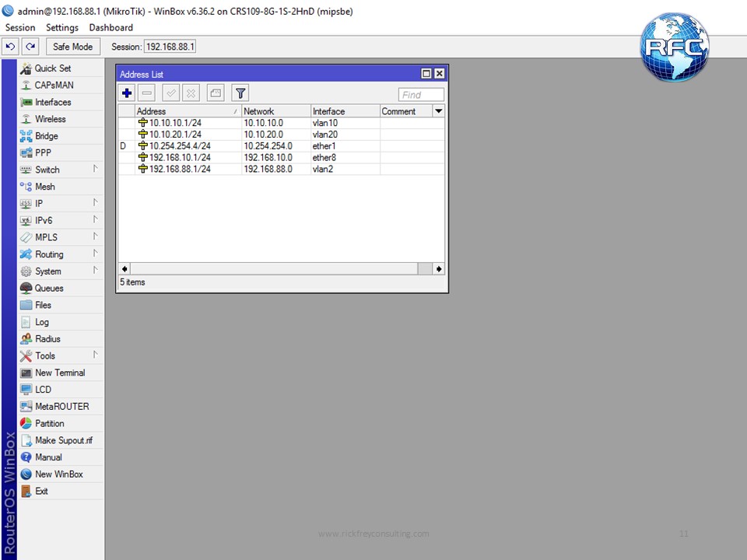Click the Undo arrow icon
Viewport: 747px width, 560px height.
[x=10, y=47]
